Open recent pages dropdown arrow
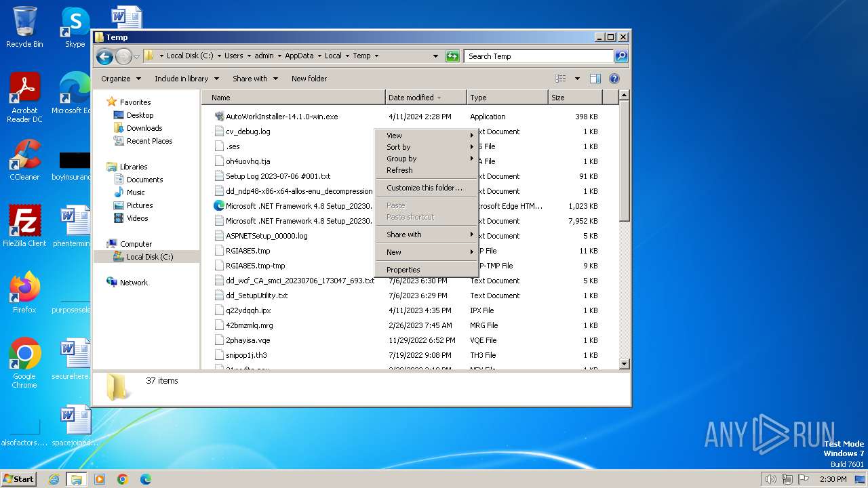This screenshot has height=488, width=868. tap(136, 56)
